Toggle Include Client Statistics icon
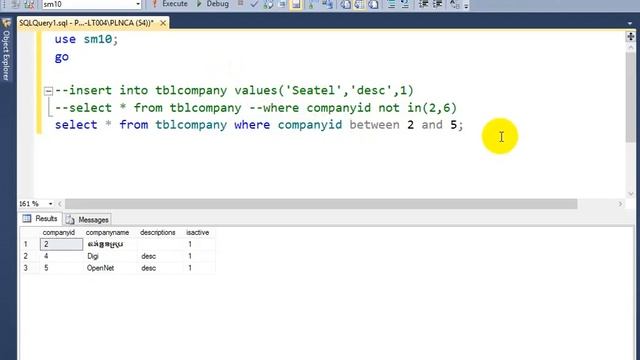This screenshot has height=360, width=640. [x=327, y=4]
